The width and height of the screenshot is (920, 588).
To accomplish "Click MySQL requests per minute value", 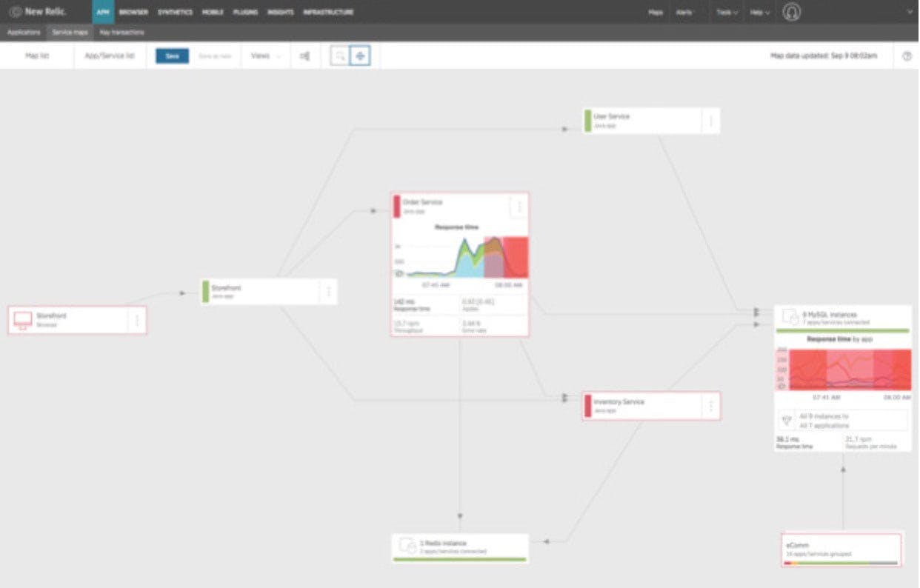I will tap(858, 439).
